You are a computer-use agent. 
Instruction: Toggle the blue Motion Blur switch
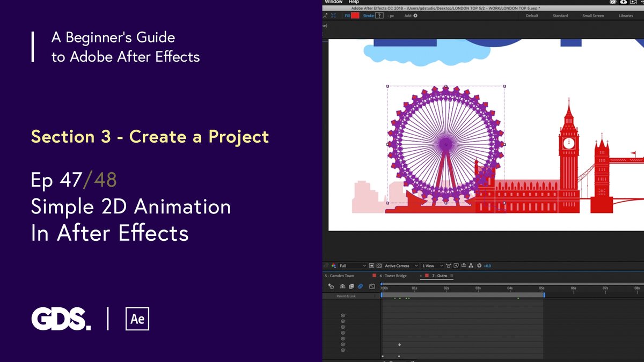coord(360,286)
